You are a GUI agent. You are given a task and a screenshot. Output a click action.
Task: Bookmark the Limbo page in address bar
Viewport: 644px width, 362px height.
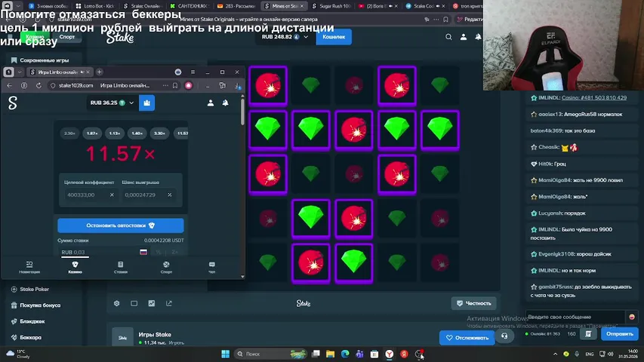pyautogui.click(x=175, y=85)
